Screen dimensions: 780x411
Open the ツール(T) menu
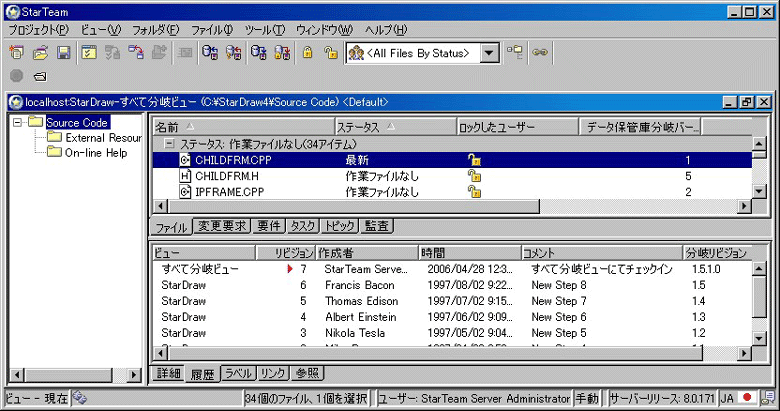tap(264, 30)
